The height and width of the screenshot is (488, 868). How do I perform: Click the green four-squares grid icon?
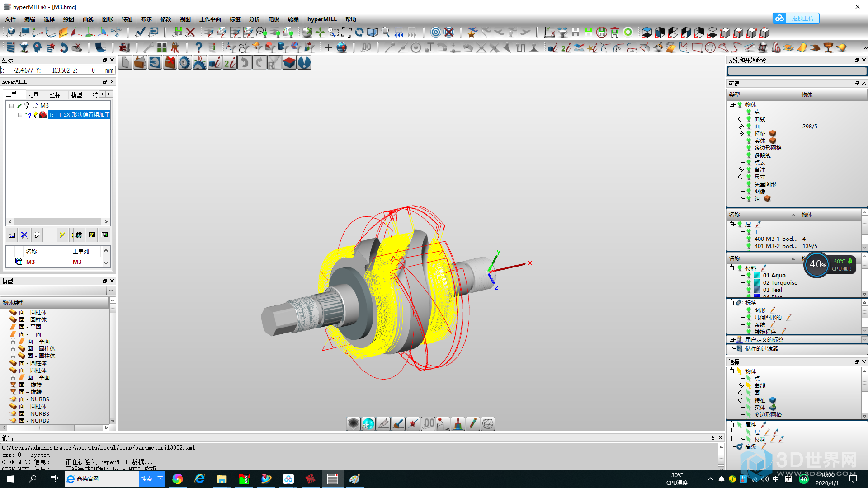click(162, 47)
